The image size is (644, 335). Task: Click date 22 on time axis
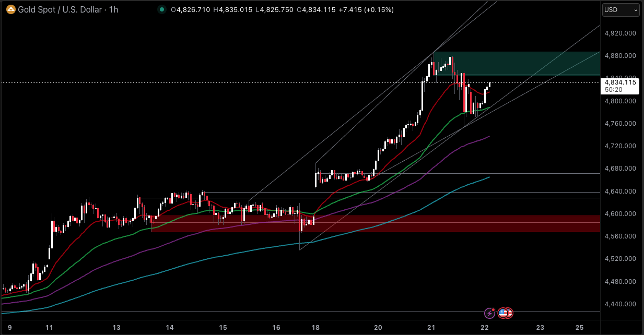tap(485, 328)
